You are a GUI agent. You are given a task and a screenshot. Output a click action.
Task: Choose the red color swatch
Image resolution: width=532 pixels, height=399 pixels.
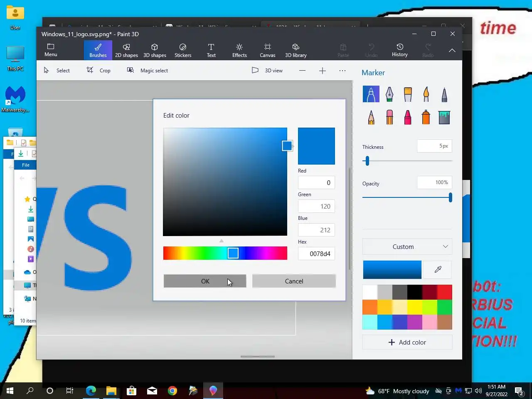(445, 292)
